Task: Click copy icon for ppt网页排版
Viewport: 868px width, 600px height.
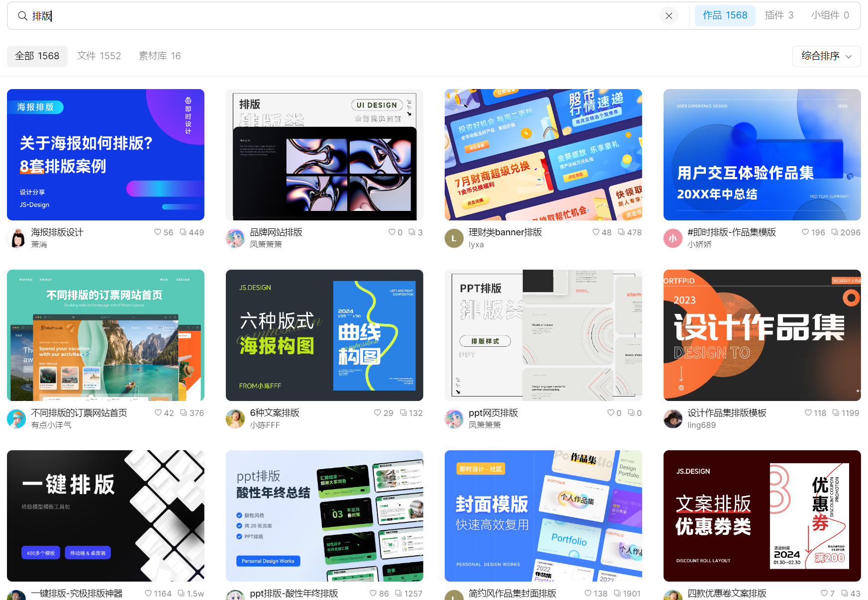Action: coord(631,413)
